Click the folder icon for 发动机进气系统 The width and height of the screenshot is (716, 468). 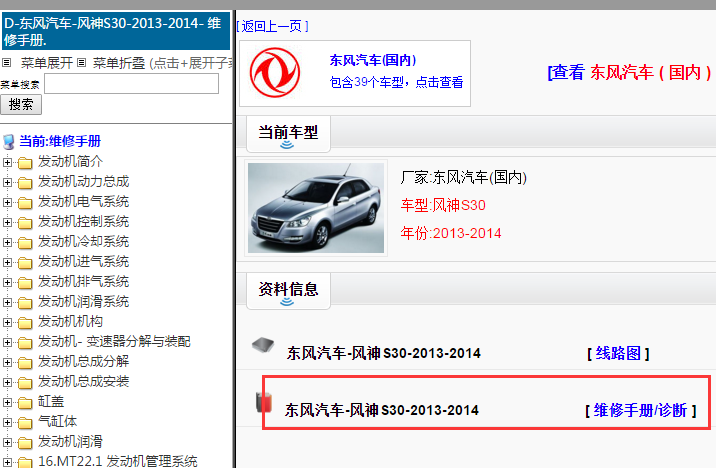coord(25,263)
